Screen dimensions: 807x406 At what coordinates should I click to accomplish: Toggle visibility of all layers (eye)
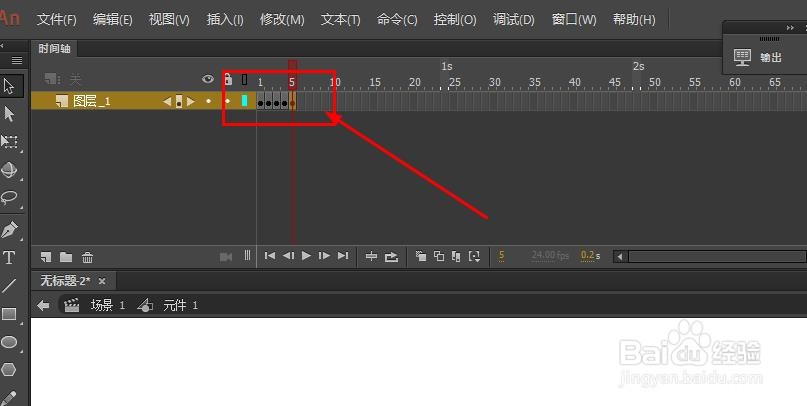point(208,79)
